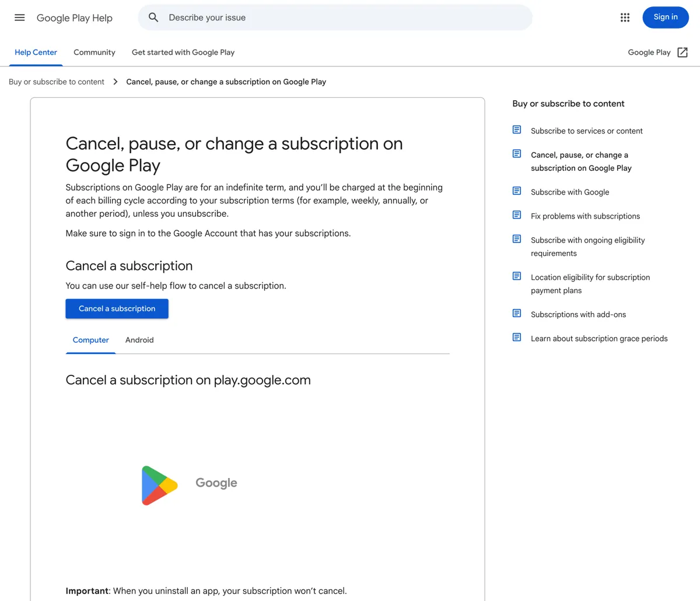Click the Cancel a subscription button

coord(117,308)
